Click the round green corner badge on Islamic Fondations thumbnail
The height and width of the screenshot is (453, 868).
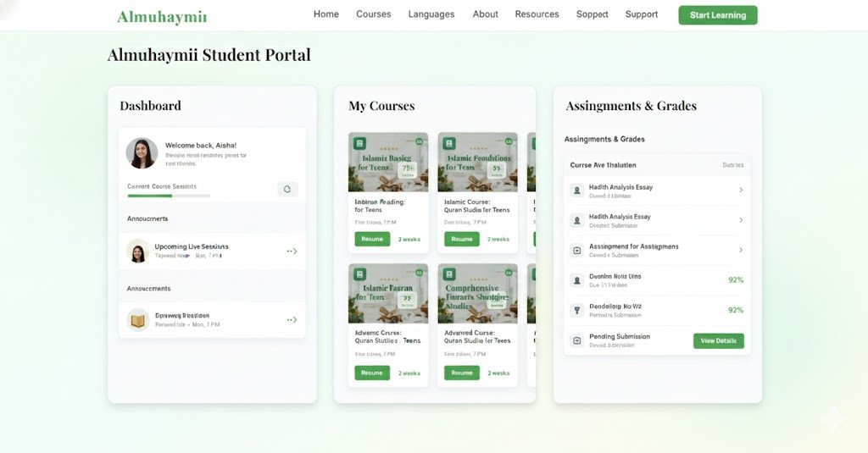click(x=509, y=141)
